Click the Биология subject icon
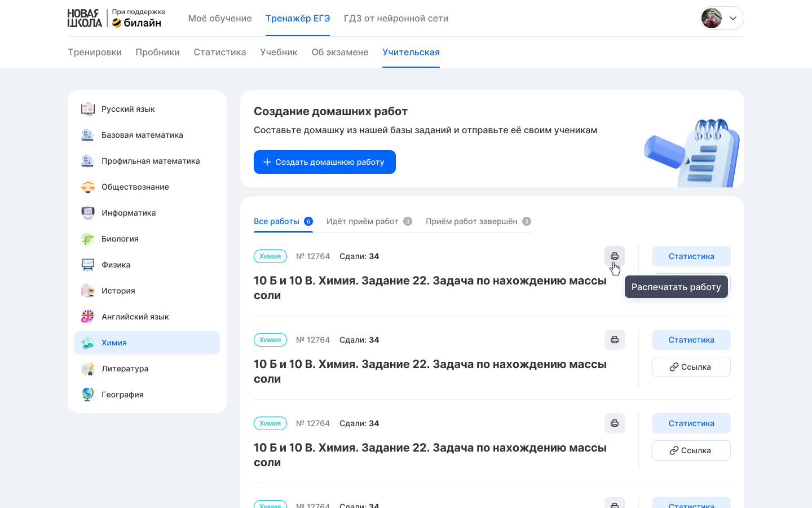This screenshot has height=508, width=812. (x=87, y=239)
